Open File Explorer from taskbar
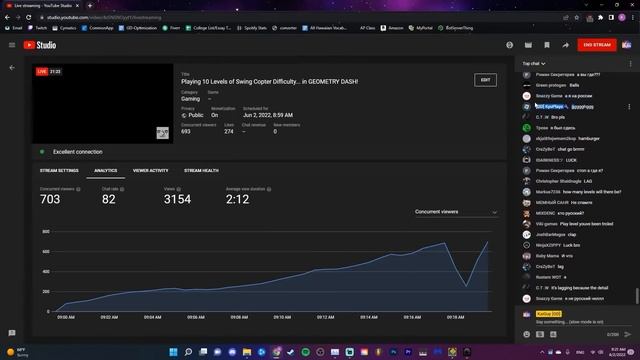640x360 pixels. [247, 352]
